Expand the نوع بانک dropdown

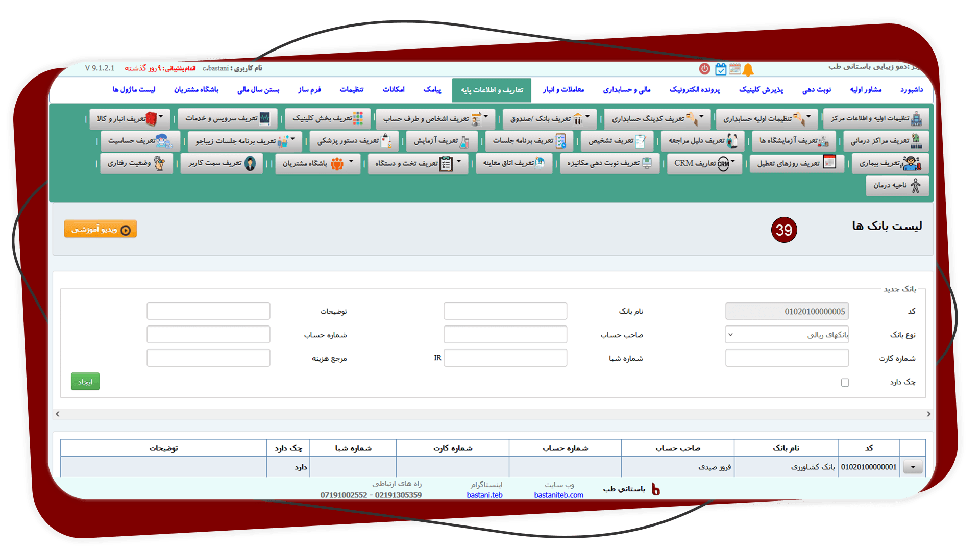coord(787,335)
